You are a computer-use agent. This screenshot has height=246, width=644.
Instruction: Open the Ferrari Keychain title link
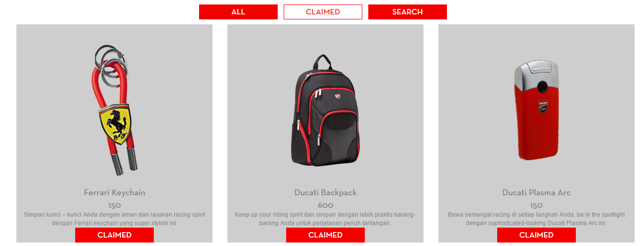coord(114,193)
